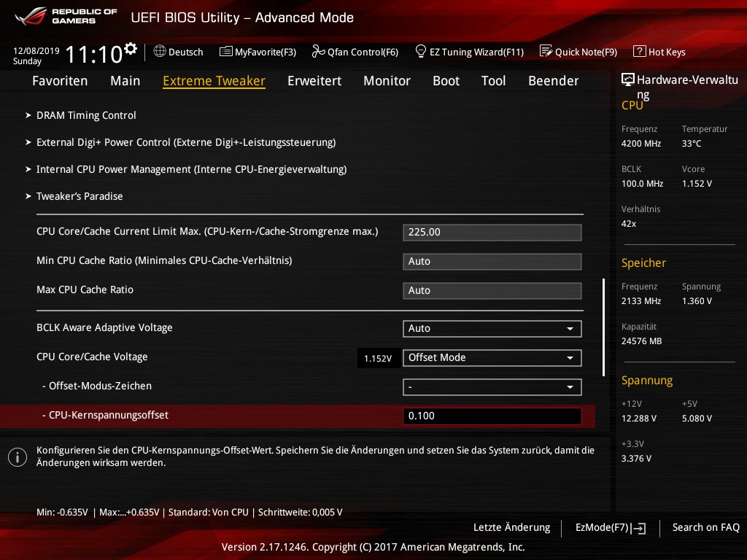Select the Extreme Tweaker tab
The height and width of the screenshot is (560, 747).
point(214,81)
